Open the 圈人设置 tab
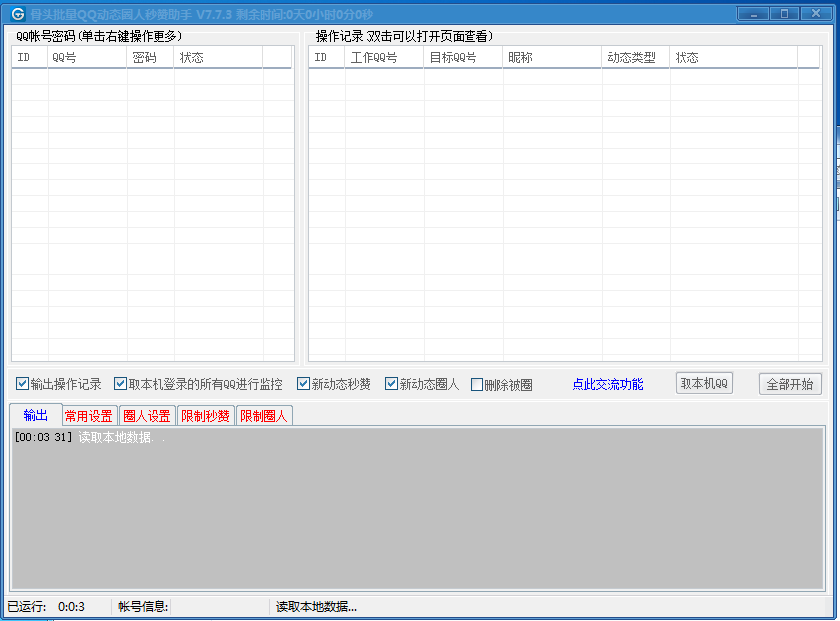The width and height of the screenshot is (840, 621). click(x=147, y=416)
